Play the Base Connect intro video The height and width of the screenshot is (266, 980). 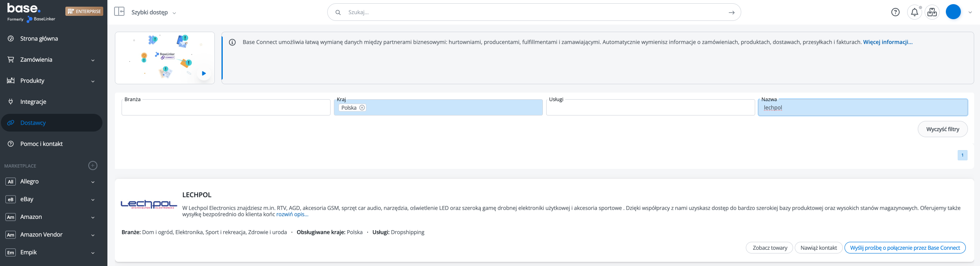click(x=204, y=73)
